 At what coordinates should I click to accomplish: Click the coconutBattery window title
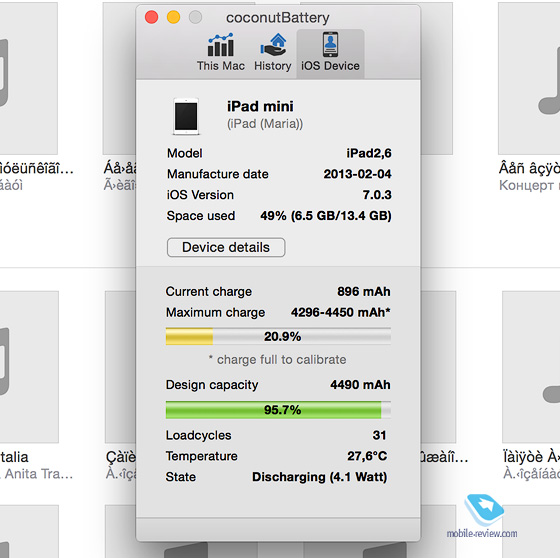[x=278, y=18]
